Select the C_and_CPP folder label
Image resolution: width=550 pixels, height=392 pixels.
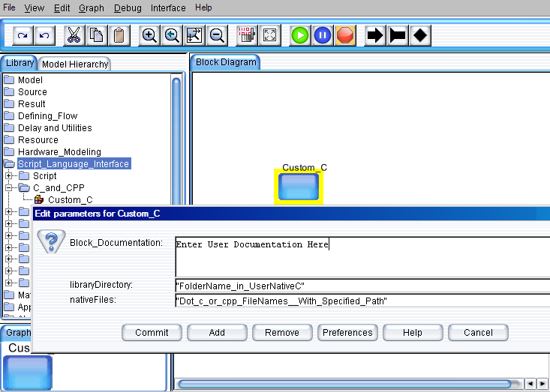(59, 188)
